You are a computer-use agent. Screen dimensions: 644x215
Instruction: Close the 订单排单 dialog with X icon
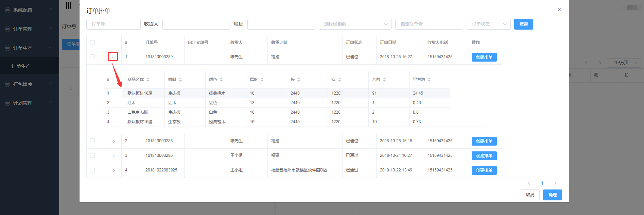[559, 10]
